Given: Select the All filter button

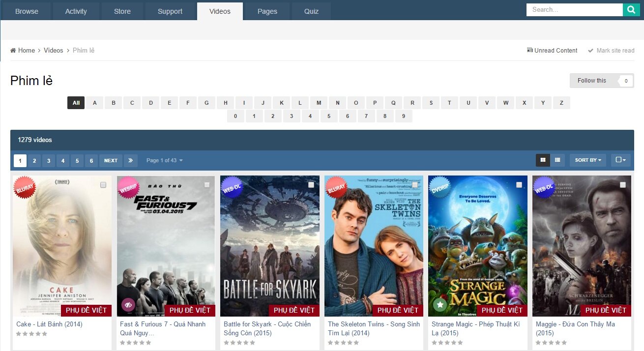Looking at the screenshot, I should coord(76,103).
